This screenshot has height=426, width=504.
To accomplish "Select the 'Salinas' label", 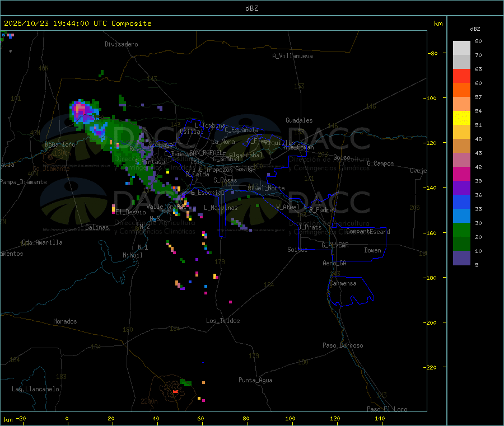I will pos(97,227).
